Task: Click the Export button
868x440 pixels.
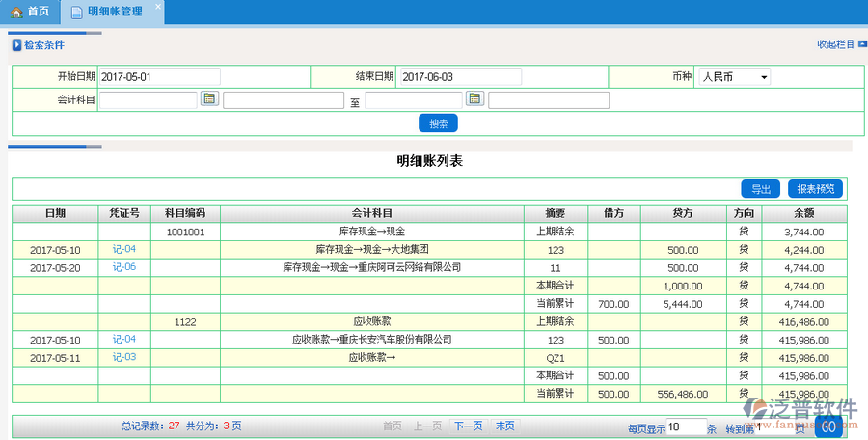Action: tap(761, 189)
